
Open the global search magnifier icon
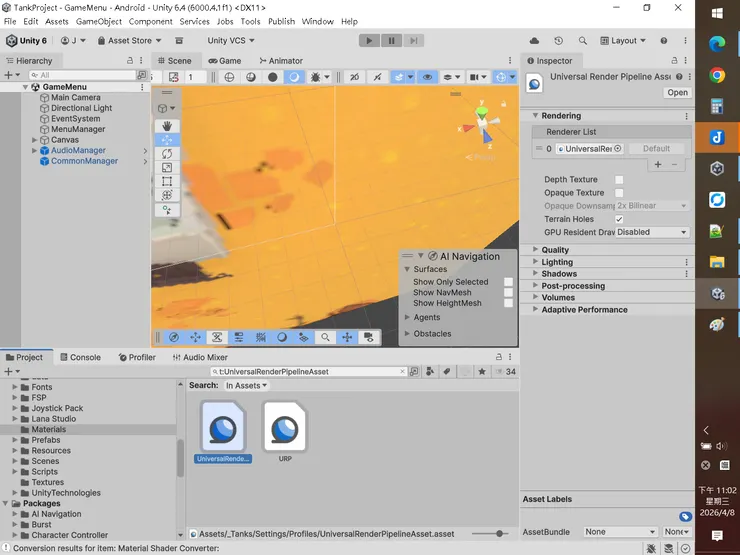click(x=582, y=41)
